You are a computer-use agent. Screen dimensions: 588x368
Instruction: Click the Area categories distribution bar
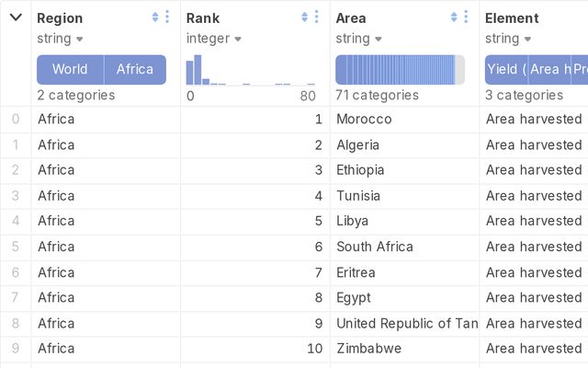tap(401, 70)
